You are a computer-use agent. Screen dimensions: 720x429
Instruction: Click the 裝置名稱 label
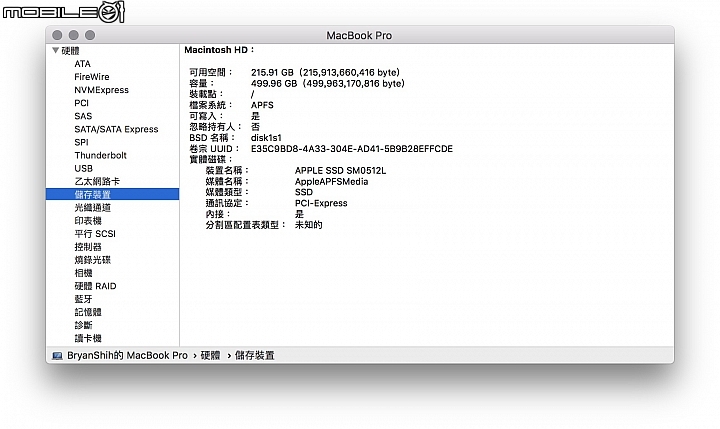point(227,170)
